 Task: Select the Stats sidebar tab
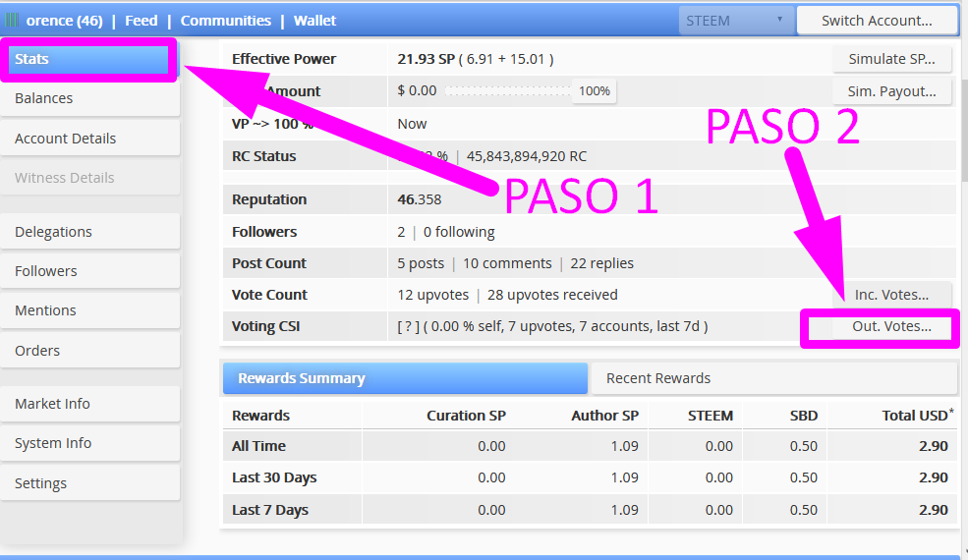pyautogui.click(x=88, y=59)
